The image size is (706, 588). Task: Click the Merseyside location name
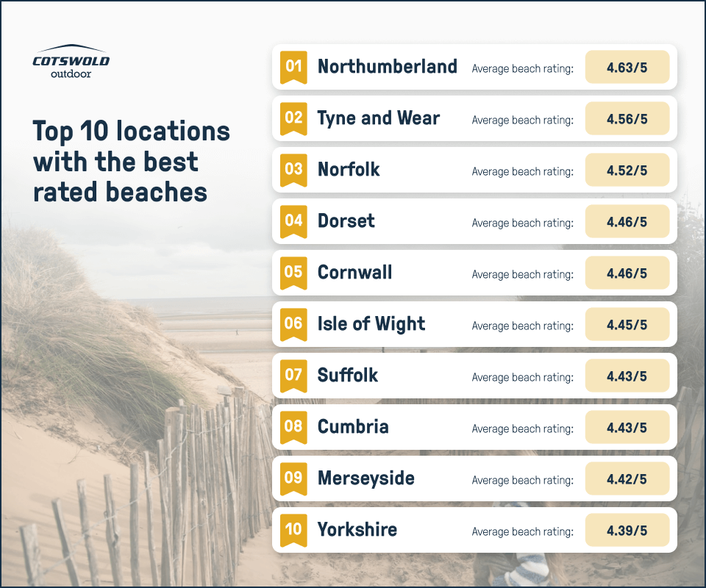[366, 478]
